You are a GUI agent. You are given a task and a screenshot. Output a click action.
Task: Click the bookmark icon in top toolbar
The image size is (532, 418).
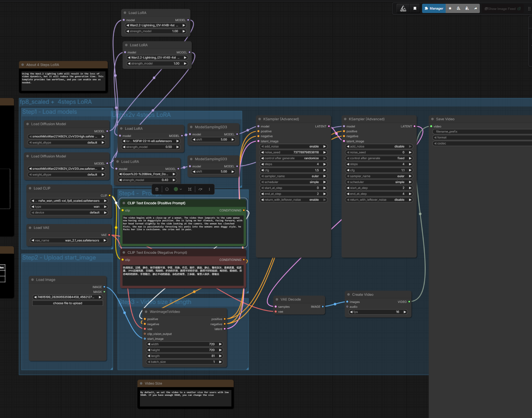(x=415, y=9)
